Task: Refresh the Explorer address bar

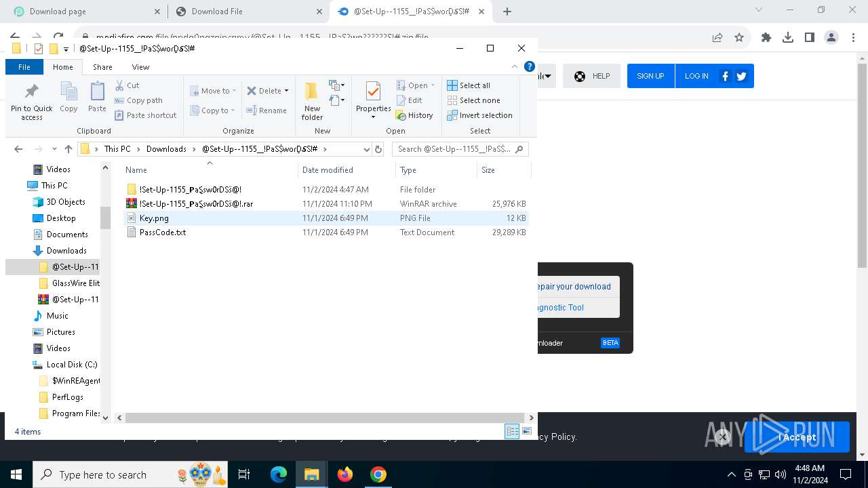Action: pos(378,149)
